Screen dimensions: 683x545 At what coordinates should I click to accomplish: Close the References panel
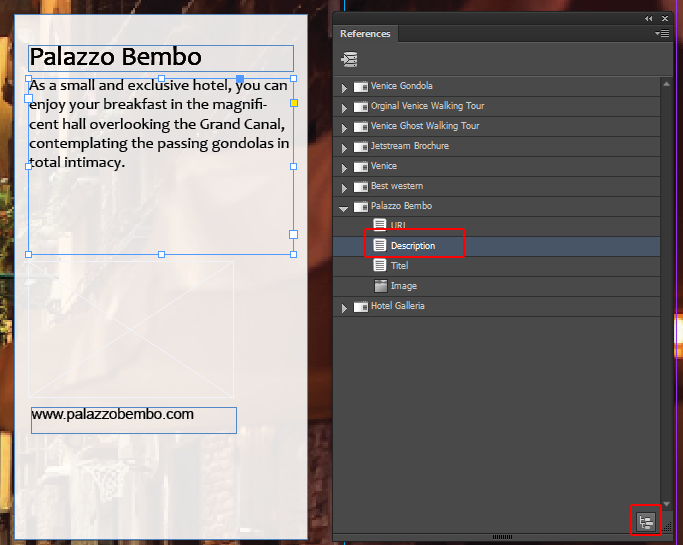665,18
